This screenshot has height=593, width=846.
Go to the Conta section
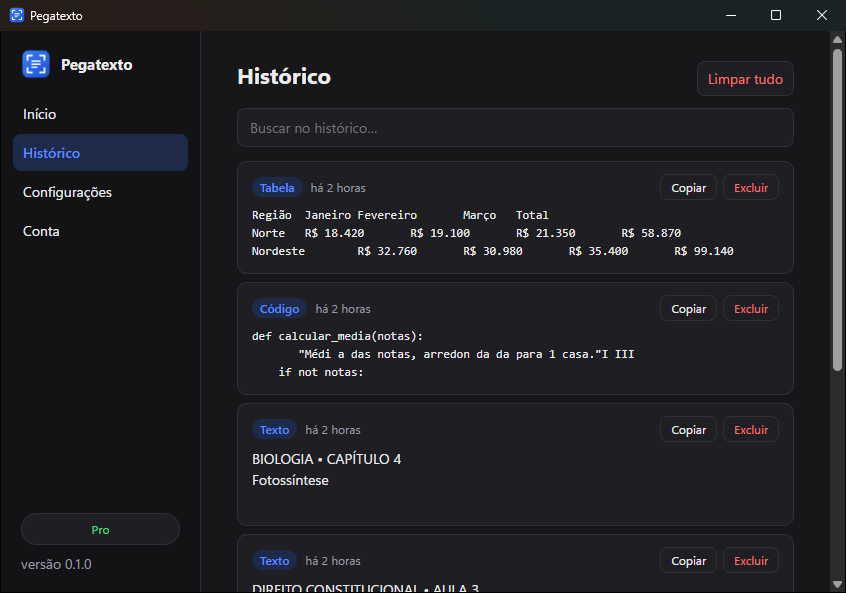[x=100, y=231]
